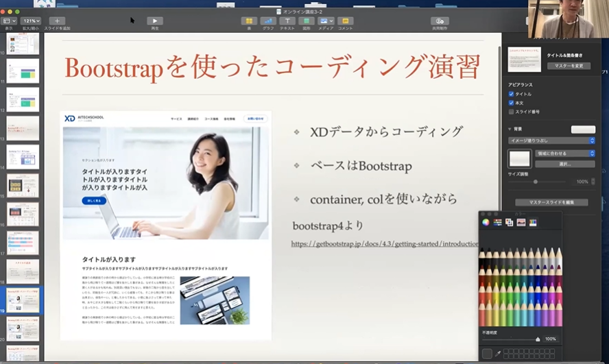Click the background color swatch next to 背景

pyautogui.click(x=583, y=130)
